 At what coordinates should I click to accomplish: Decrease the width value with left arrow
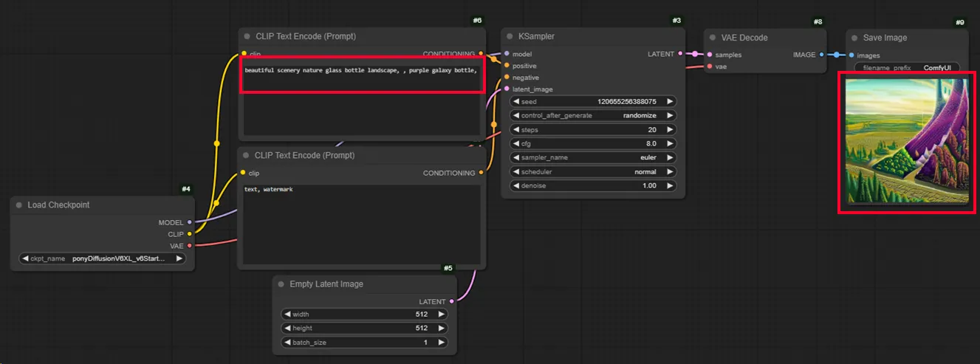click(x=287, y=315)
